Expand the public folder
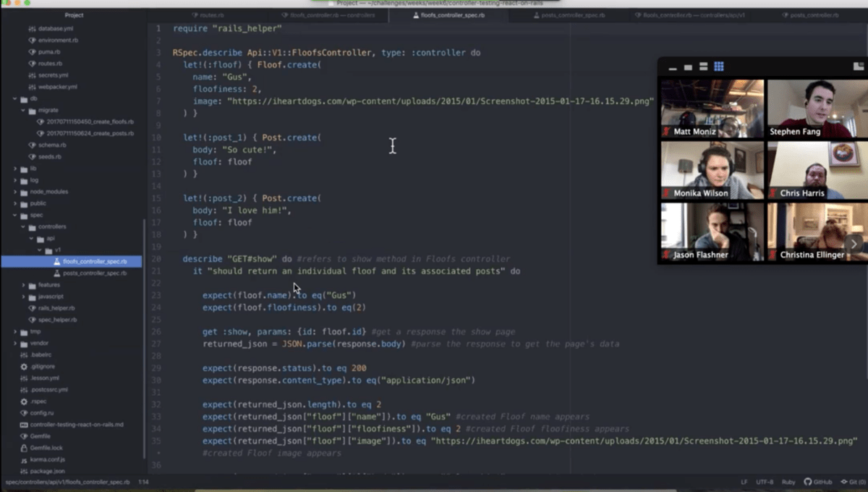The image size is (868, 492). click(14, 203)
